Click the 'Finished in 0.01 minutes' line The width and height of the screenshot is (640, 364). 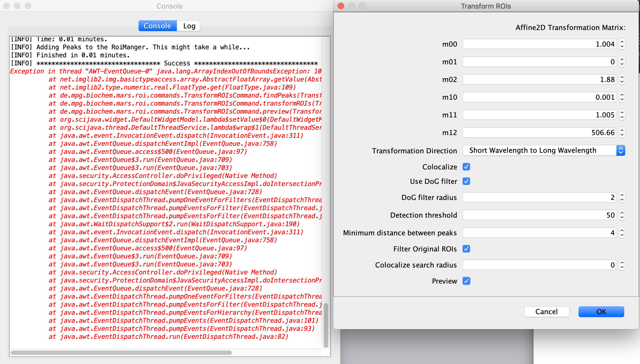click(x=70, y=55)
